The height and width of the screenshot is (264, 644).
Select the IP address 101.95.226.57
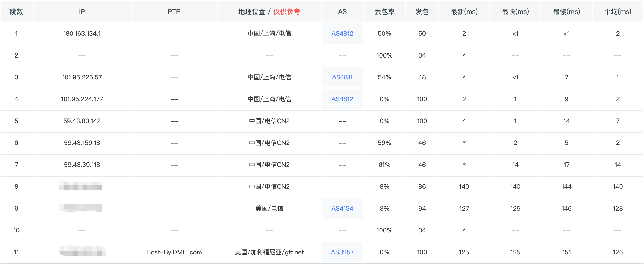tap(82, 77)
